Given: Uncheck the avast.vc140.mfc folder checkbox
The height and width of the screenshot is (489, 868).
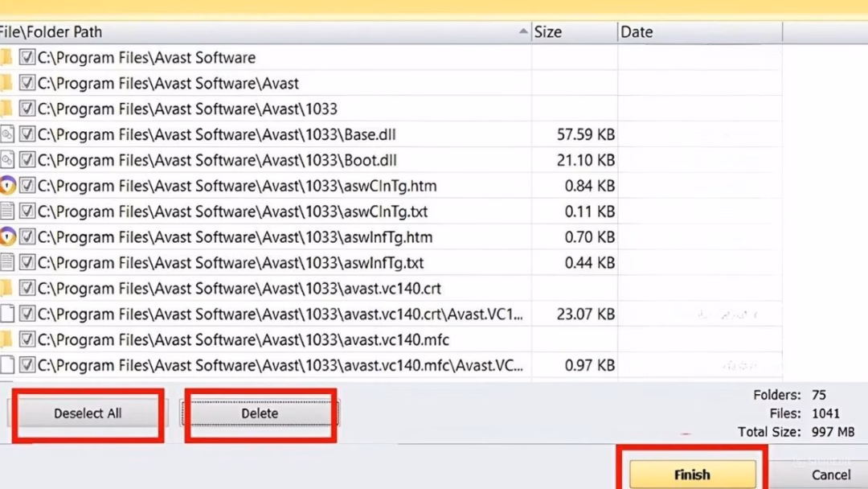Looking at the screenshot, I should coord(27,339).
